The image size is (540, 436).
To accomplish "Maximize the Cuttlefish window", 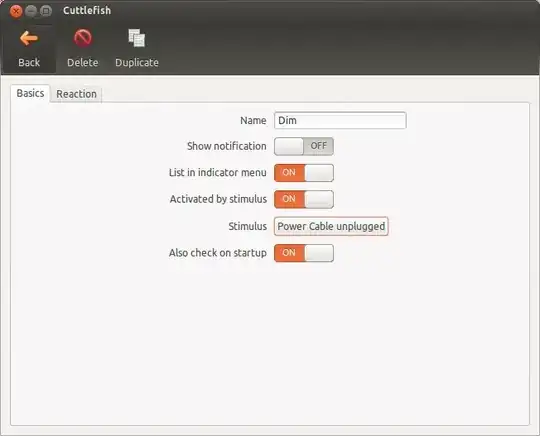I will [46, 11].
